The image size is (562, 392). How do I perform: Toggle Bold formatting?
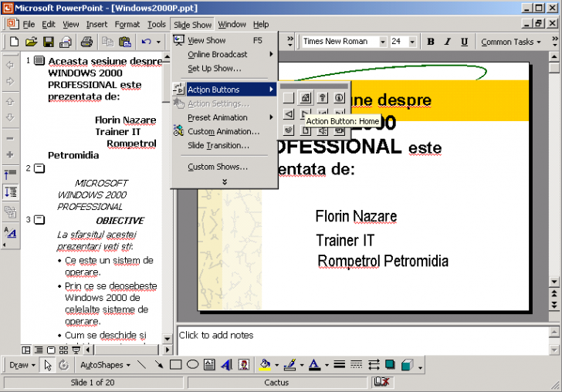(x=431, y=42)
